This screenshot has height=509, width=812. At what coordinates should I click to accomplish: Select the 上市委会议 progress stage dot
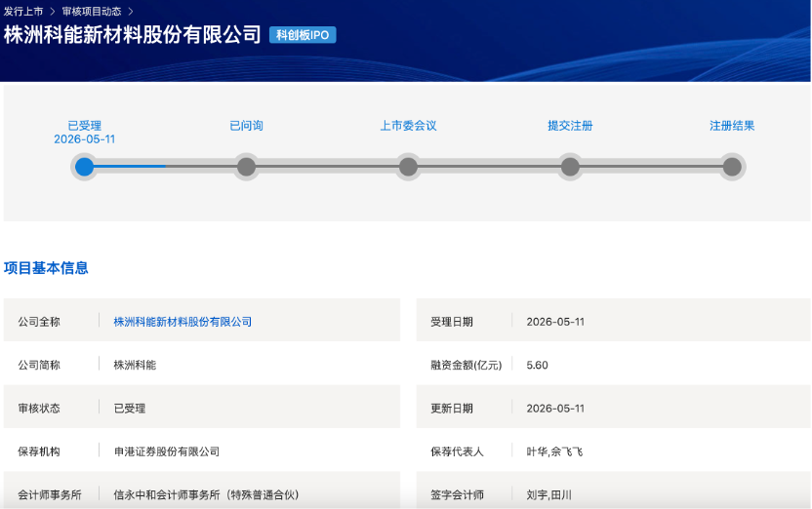pos(408,167)
